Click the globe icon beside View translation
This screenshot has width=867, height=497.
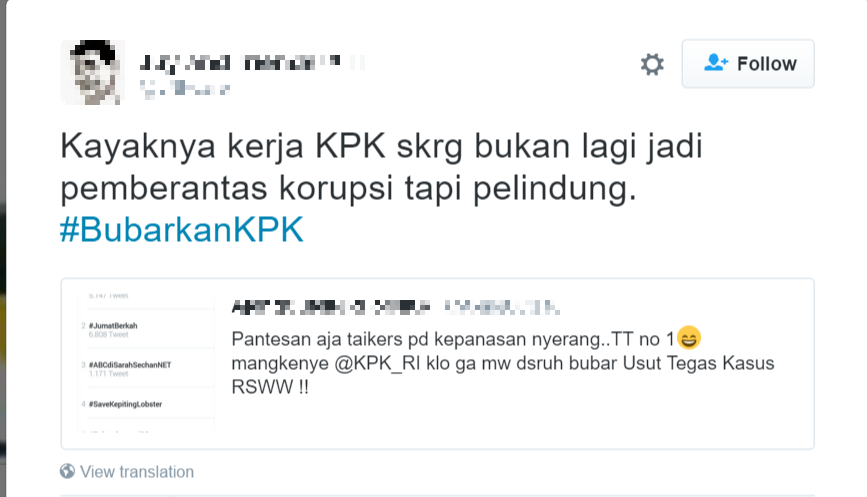coord(67,471)
